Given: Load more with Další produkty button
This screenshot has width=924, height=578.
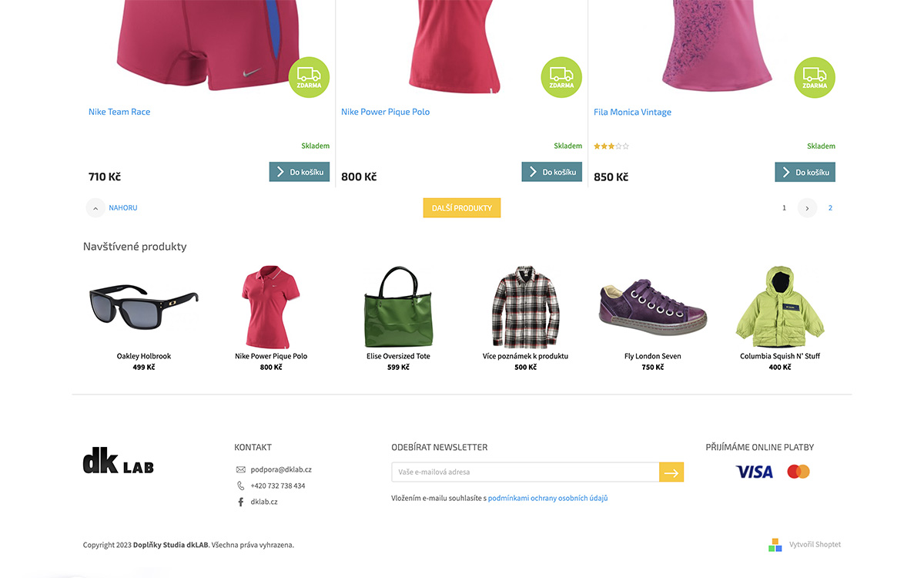Looking at the screenshot, I should pyautogui.click(x=462, y=208).
